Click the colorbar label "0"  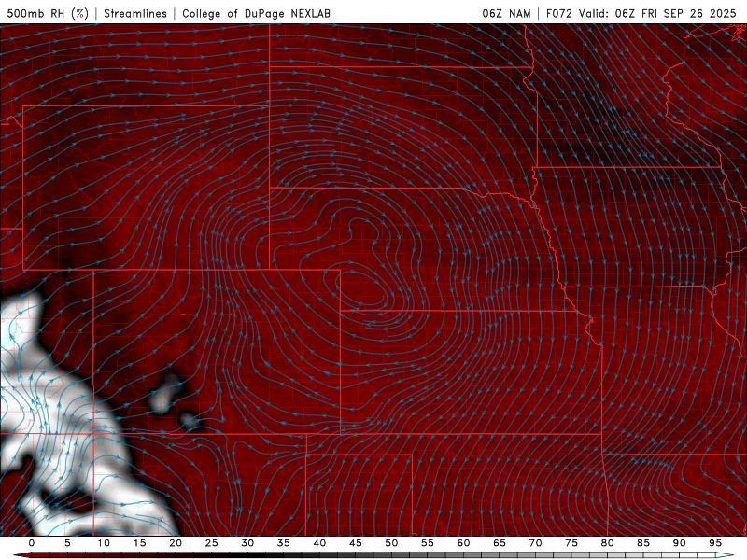[x=32, y=543]
